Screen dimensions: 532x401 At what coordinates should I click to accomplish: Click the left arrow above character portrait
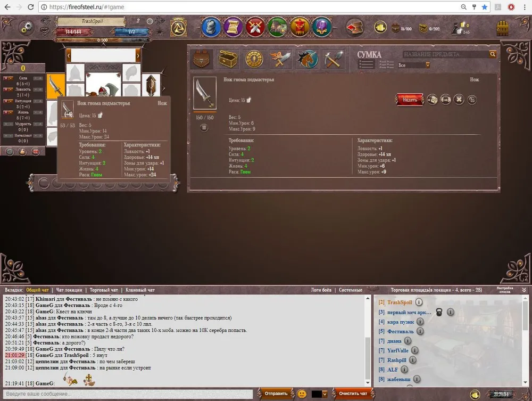(69, 55)
